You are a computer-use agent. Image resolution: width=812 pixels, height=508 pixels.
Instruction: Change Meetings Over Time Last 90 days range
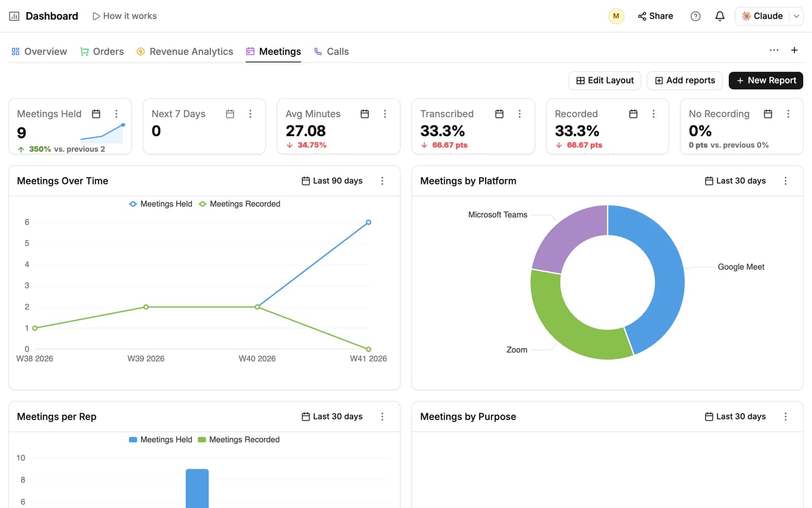coord(332,181)
